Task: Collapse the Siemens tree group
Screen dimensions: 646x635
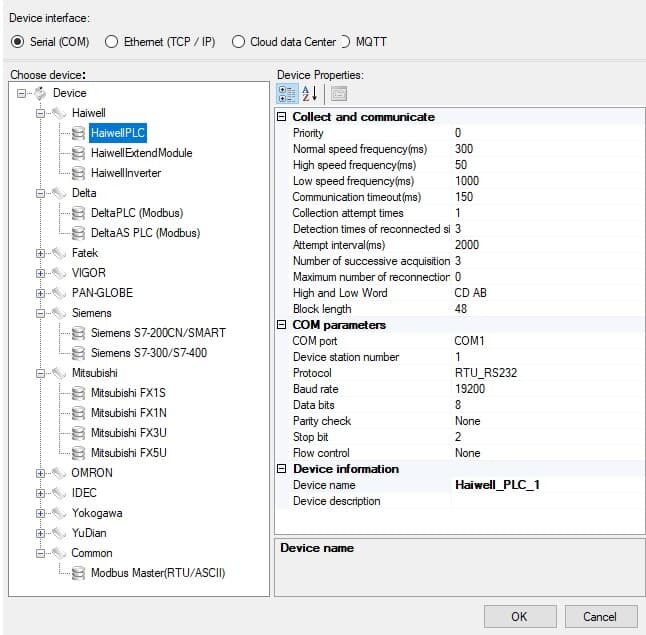Action: pyautogui.click(x=40, y=313)
